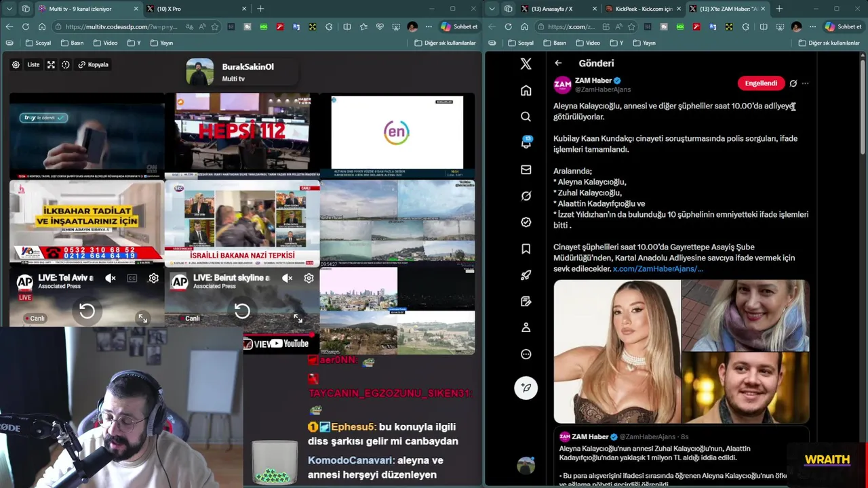Viewport: 868px width, 488px height.
Task: Open Diğer sık kullanılanlar in left browser
Action: [445, 43]
